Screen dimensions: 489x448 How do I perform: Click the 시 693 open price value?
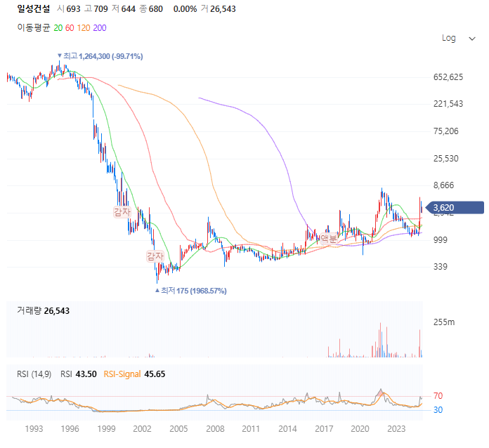(69, 8)
